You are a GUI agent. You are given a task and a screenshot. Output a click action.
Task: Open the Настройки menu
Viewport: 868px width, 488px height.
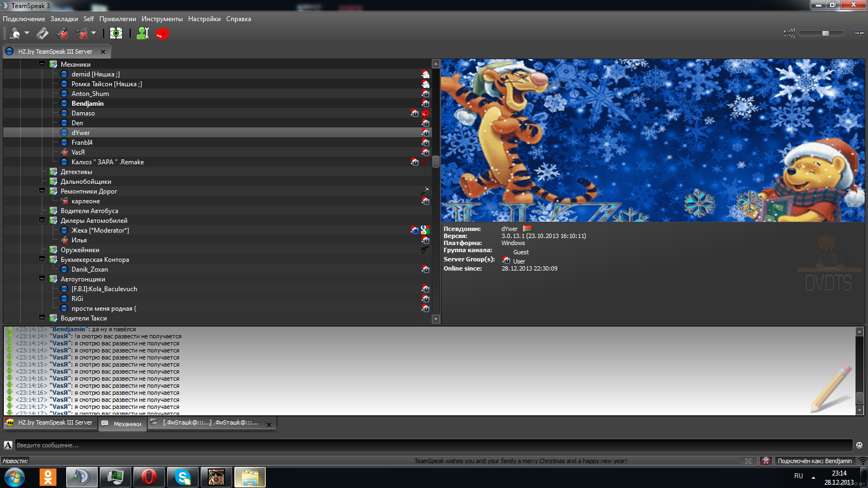pyautogui.click(x=205, y=19)
